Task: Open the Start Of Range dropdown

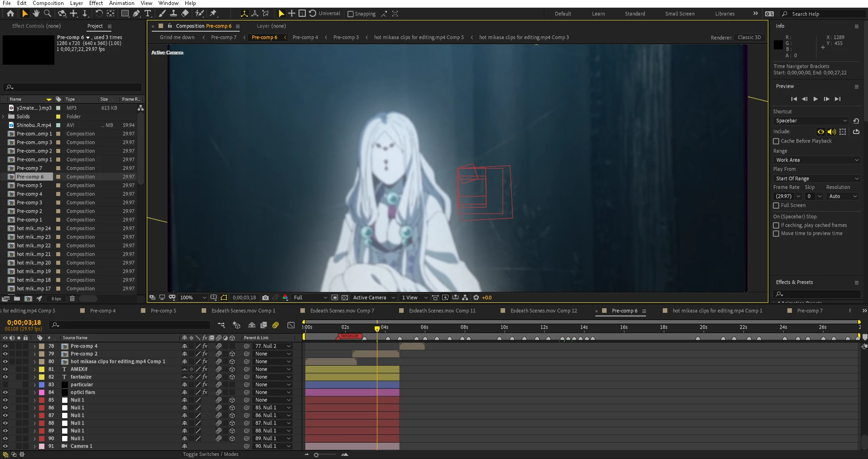Action: click(817, 179)
